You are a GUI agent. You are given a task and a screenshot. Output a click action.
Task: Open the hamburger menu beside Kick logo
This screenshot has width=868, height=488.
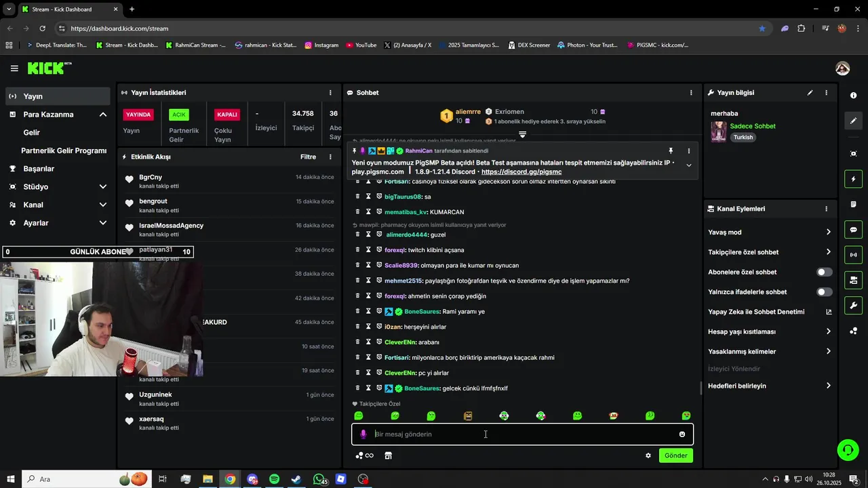pyautogui.click(x=14, y=68)
